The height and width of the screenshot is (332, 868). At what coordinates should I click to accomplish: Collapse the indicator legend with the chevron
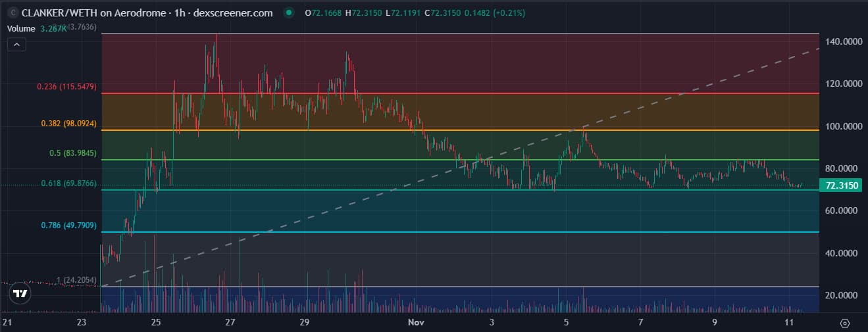[17, 45]
